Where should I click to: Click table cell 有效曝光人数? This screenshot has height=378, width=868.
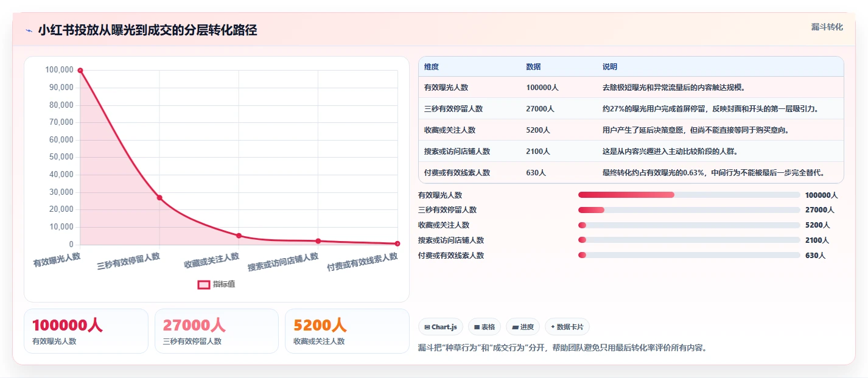pyautogui.click(x=446, y=88)
